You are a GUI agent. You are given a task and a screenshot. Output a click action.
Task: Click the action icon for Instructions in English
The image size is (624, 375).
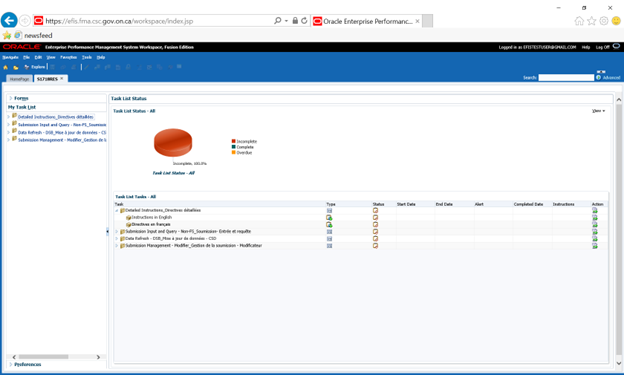[x=595, y=217]
